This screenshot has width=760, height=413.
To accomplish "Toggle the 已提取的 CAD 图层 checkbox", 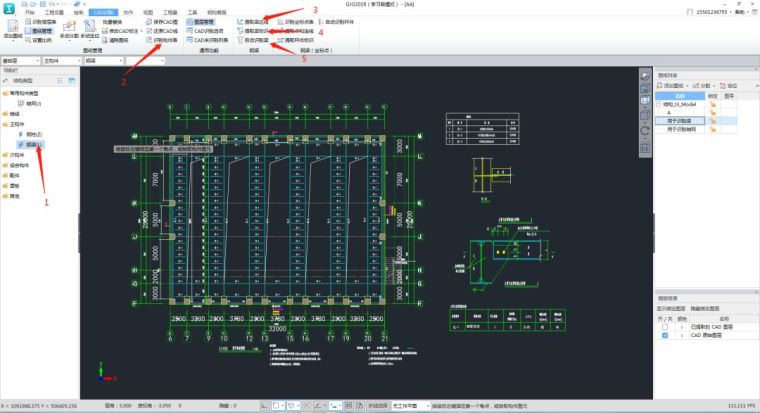I will click(667, 328).
